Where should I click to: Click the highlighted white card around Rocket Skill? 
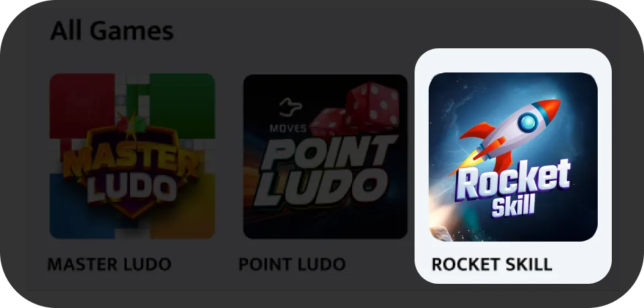tap(513, 166)
